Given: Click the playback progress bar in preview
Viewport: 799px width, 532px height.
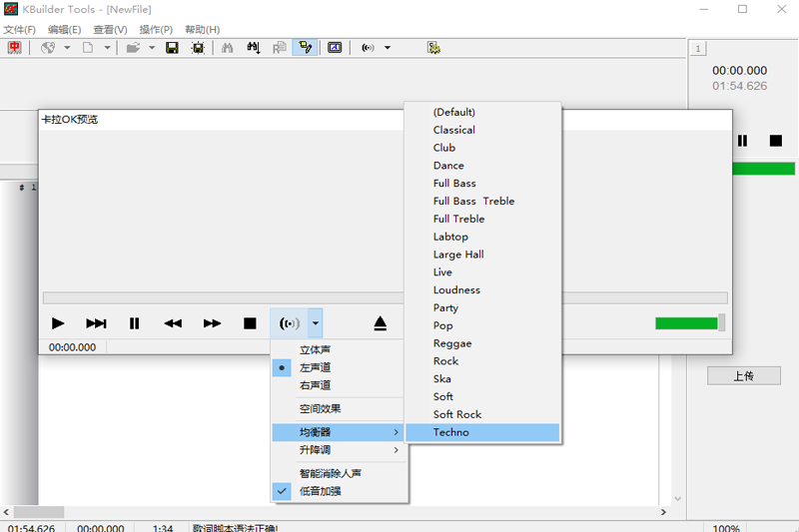Looking at the screenshot, I should click(x=385, y=297).
